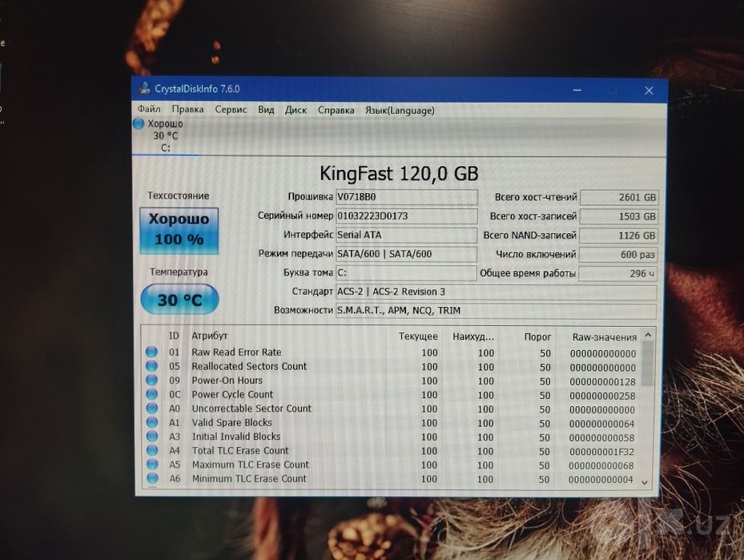Select the Power-On Hours attribute row
This screenshot has height=560, width=744.
(x=392, y=381)
